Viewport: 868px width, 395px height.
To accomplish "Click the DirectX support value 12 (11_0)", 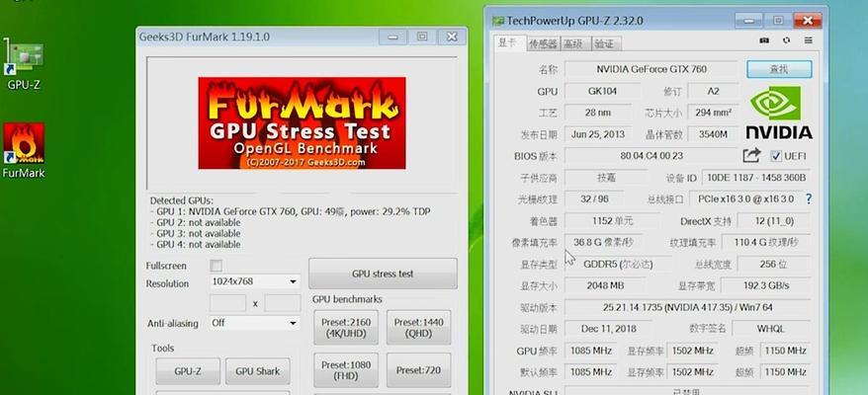I will [x=774, y=221].
